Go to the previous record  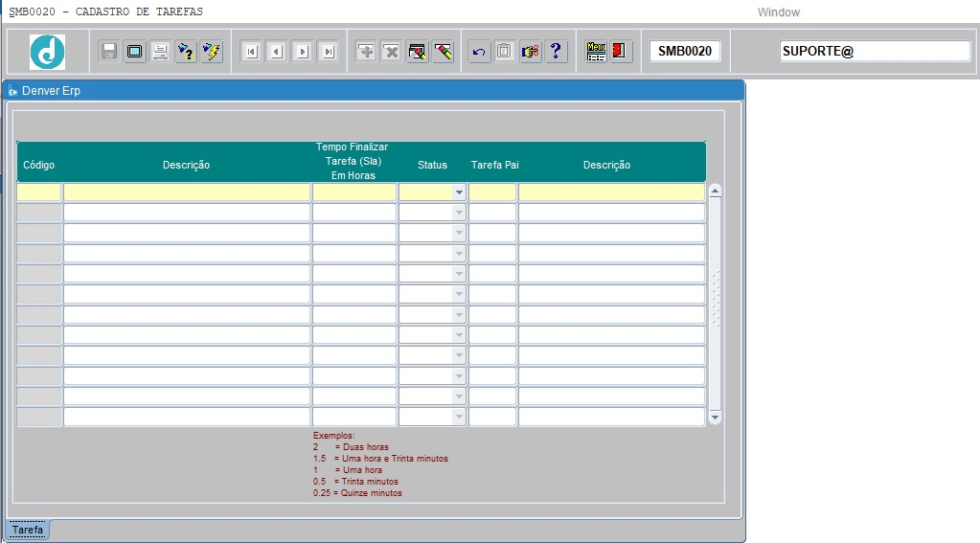click(277, 52)
